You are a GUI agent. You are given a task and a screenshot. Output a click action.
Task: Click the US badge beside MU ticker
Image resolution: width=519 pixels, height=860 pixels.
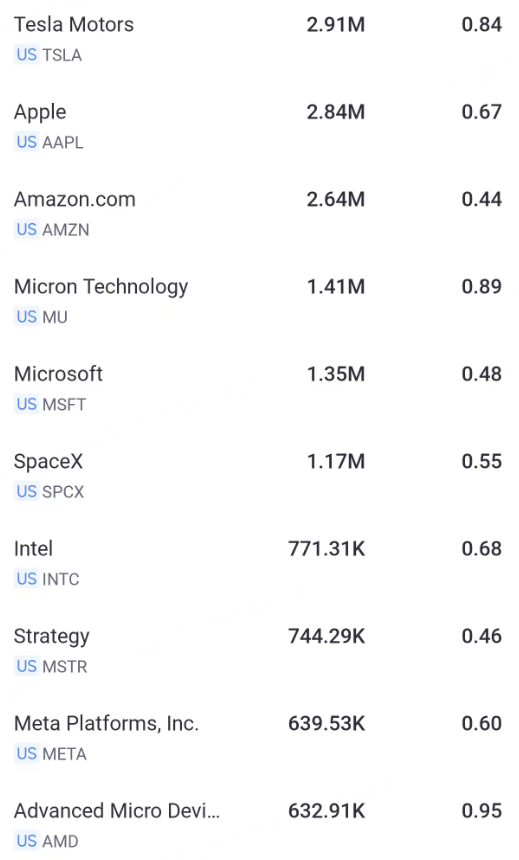click(x=26, y=316)
